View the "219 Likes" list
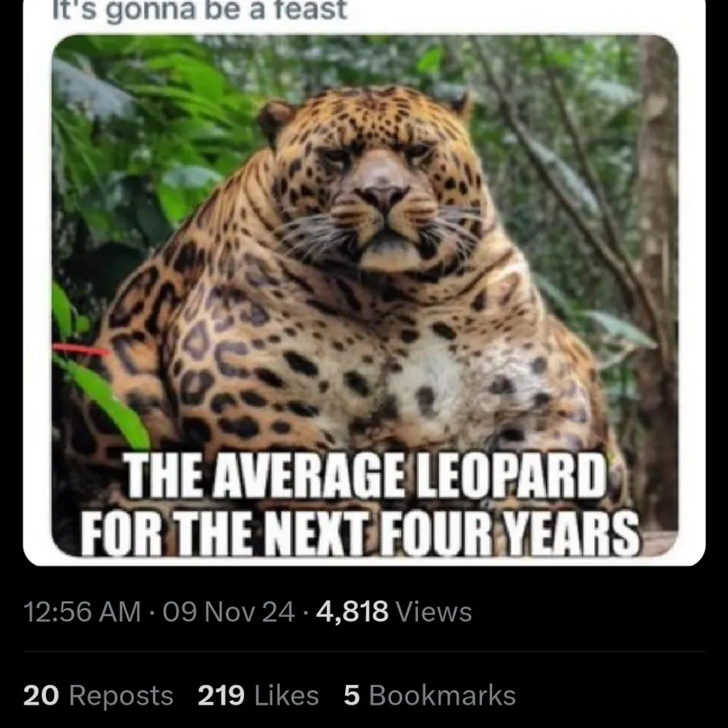This screenshot has height=728, width=728. (258, 695)
